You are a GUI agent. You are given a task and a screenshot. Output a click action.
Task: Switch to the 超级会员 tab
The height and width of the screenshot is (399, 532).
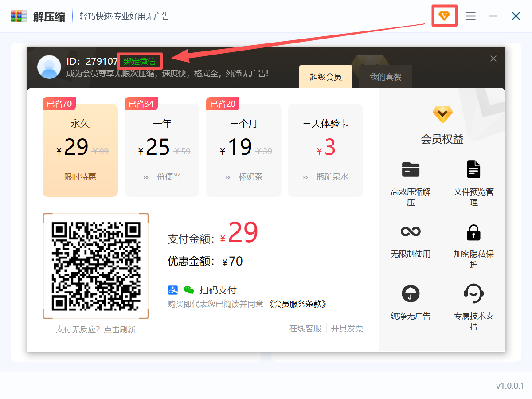tap(325, 77)
